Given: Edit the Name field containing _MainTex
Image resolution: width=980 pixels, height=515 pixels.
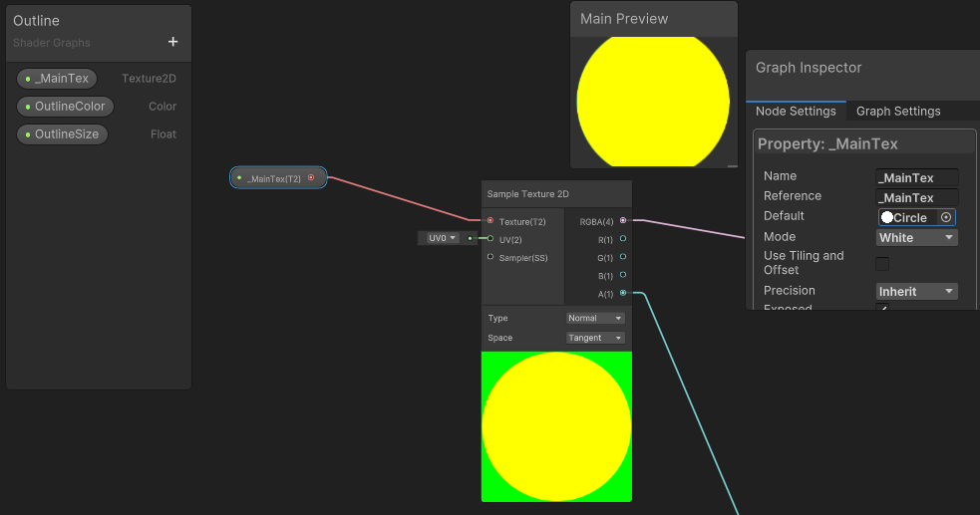Looking at the screenshot, I should [x=917, y=178].
